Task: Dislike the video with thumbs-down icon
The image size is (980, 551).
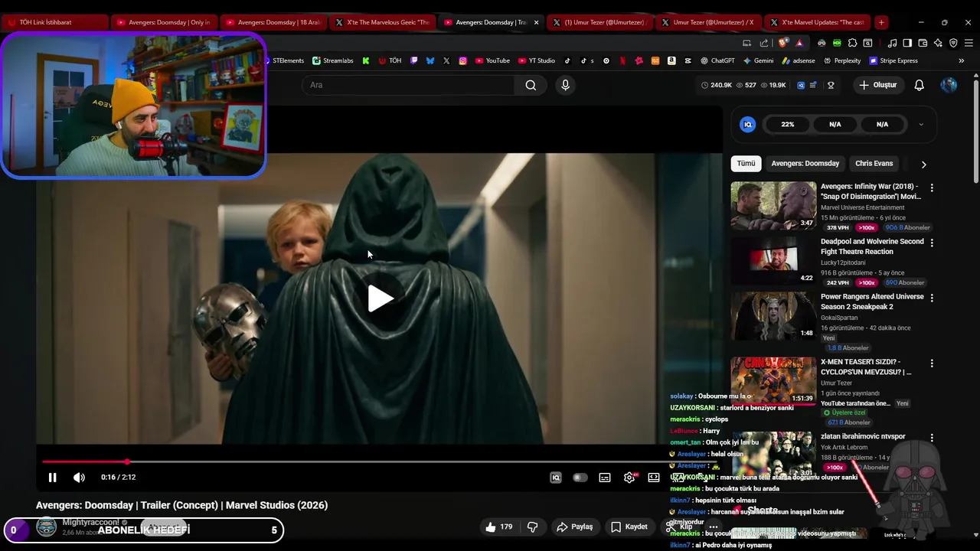Action: pyautogui.click(x=532, y=527)
